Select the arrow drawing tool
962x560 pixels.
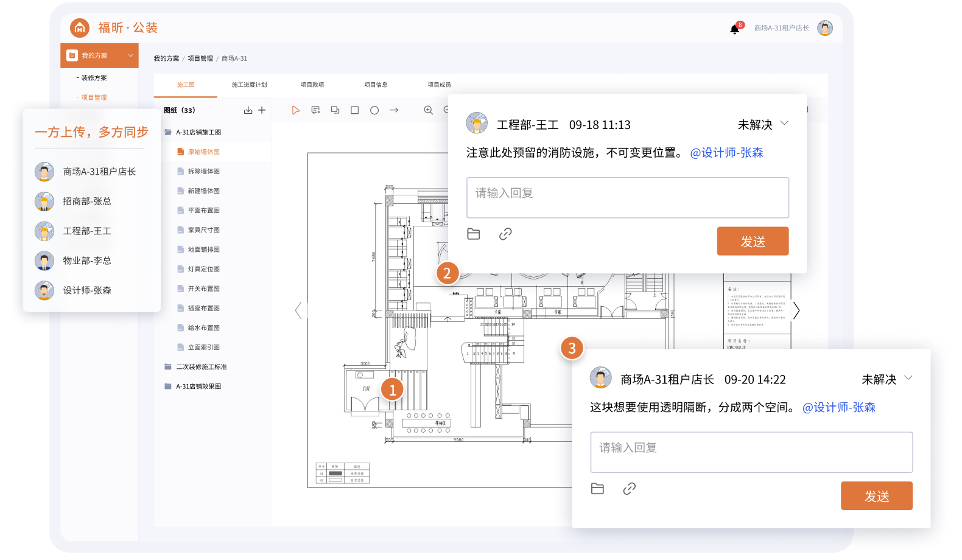394,110
